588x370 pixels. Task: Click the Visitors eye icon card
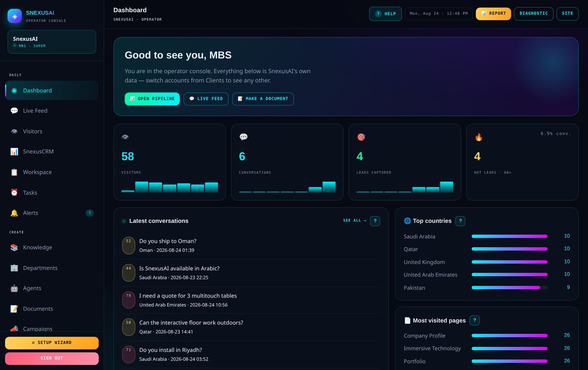click(x=125, y=137)
